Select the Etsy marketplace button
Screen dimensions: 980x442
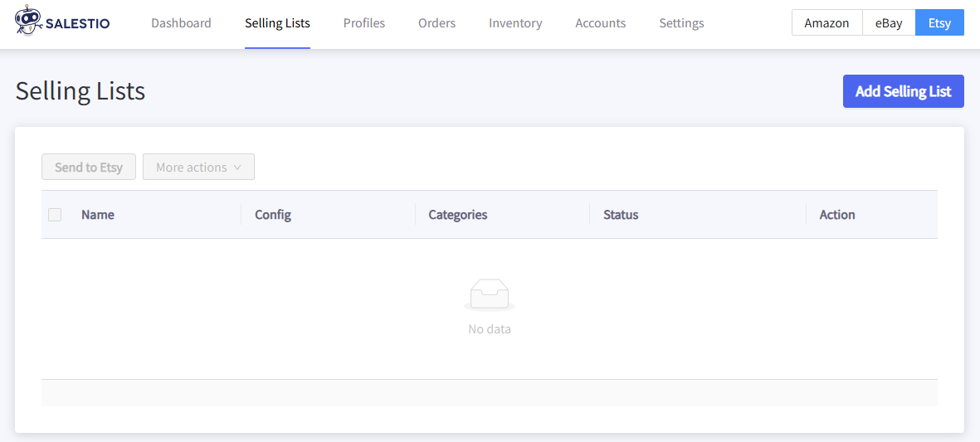coord(940,22)
